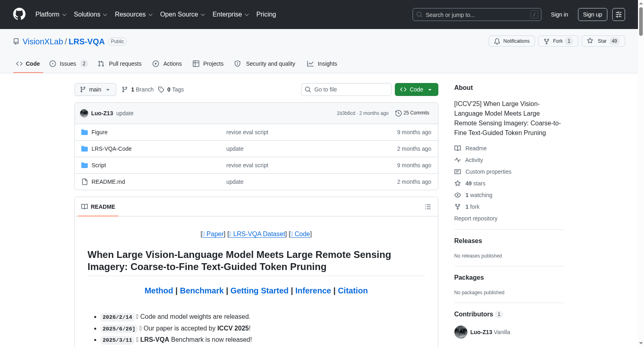Screen dimensions: 644x347
Task: Switch to the Security and quality tab
Action: click(265, 64)
